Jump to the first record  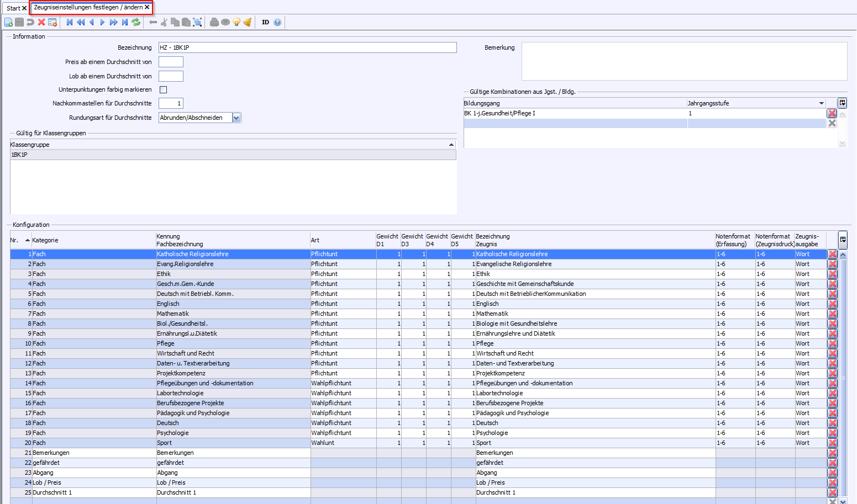tap(70, 22)
